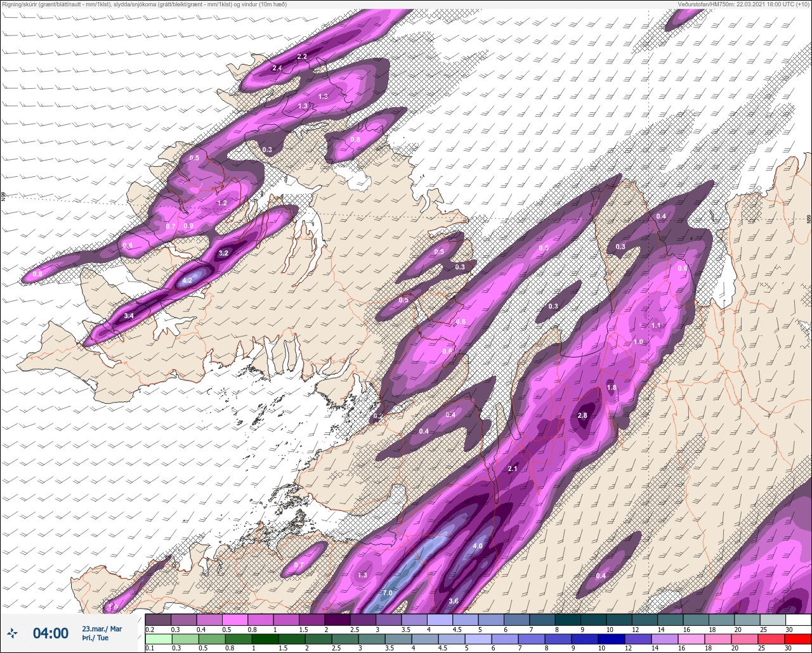Image resolution: width=812 pixels, height=653 pixels.
Task: Click the 1.2 precipitation value on the map
Action: click(222, 203)
